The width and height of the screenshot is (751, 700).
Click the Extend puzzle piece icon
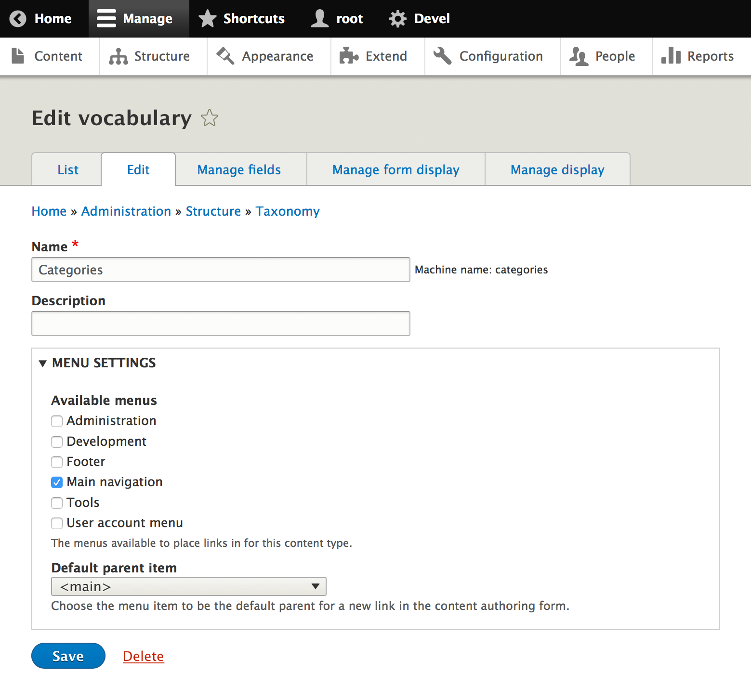[x=348, y=56]
